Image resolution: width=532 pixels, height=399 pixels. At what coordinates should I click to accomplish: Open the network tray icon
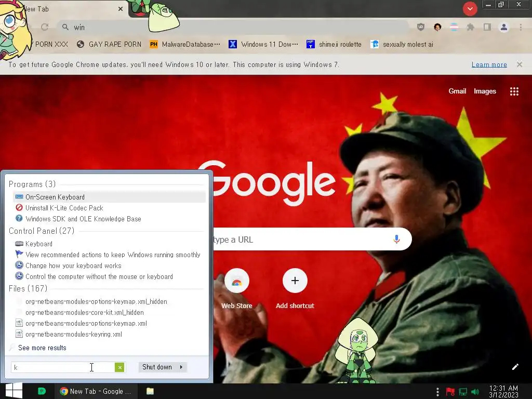coord(463,392)
